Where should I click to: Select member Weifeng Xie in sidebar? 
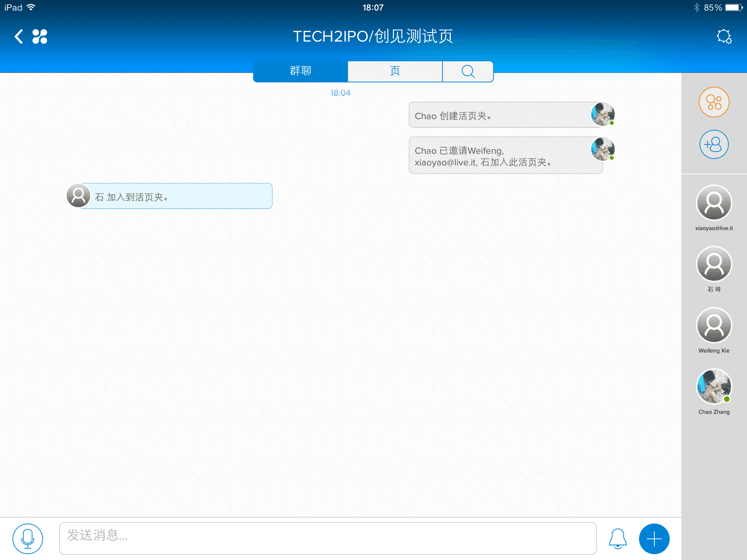coord(714,326)
